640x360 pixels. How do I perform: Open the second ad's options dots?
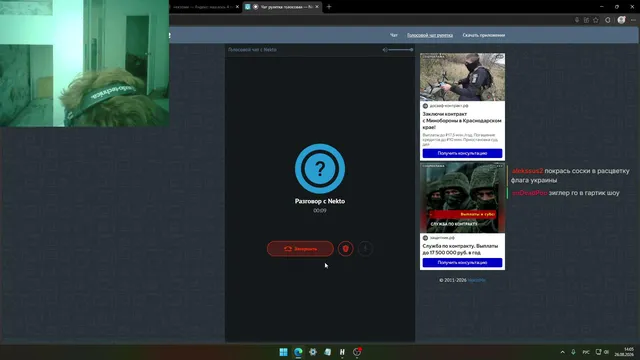pos(500,166)
